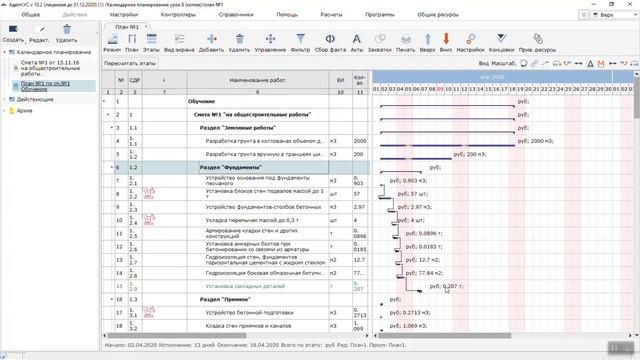Click the Режим toolbar icon
The width and height of the screenshot is (640, 360).
112,40
